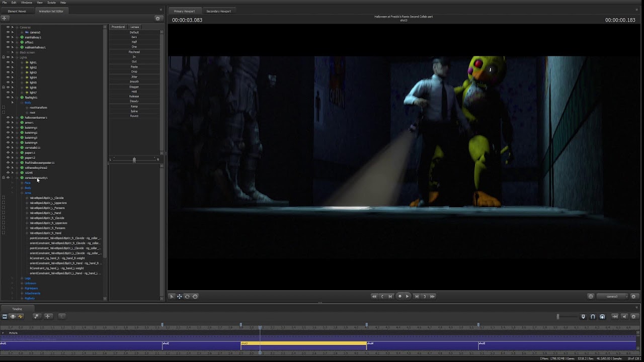Step back one frame in viewport
Viewport: 644px width, 362px height.
click(390, 296)
